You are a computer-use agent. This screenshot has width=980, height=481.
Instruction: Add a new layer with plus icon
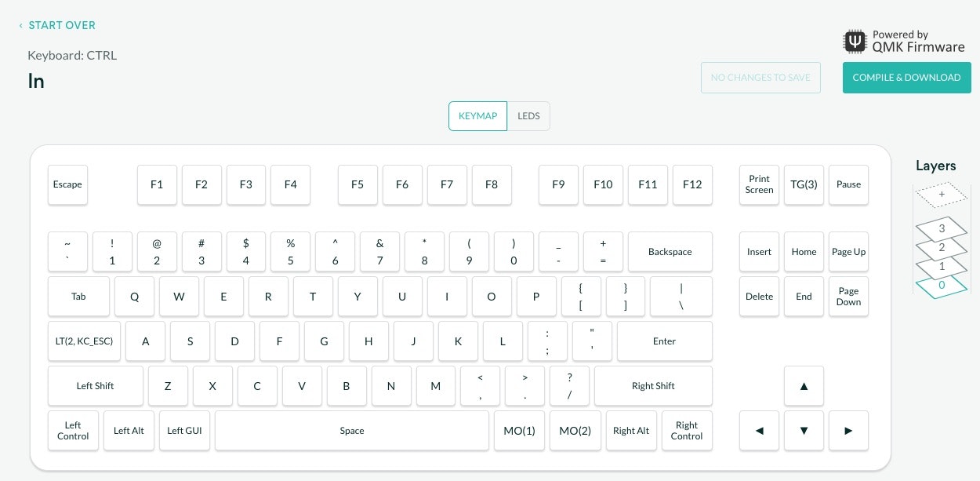tap(942, 194)
